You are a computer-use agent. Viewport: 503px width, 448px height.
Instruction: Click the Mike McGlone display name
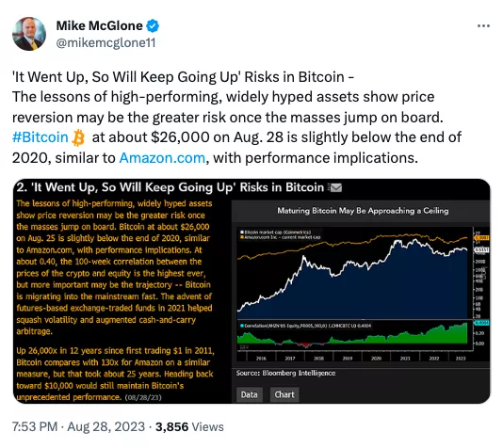tap(100, 25)
